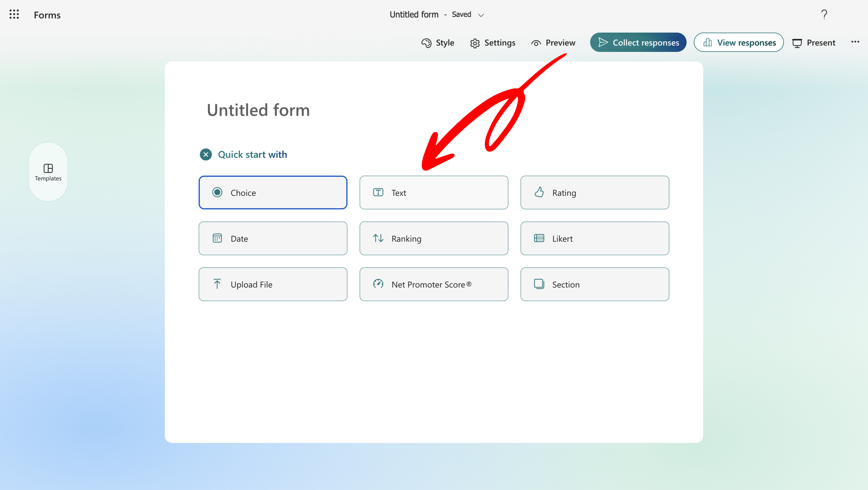Open the app launcher grid icon
The height and width of the screenshot is (490, 868).
(14, 14)
